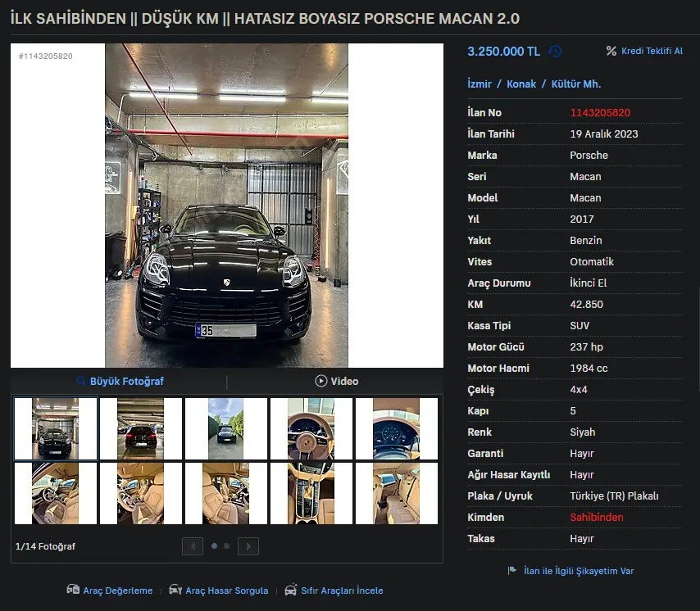Click the main garage photo of the Macan

(227, 206)
